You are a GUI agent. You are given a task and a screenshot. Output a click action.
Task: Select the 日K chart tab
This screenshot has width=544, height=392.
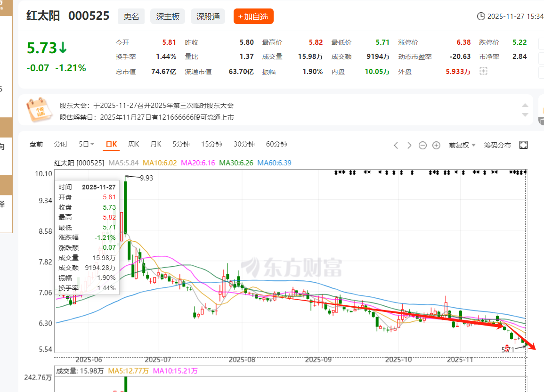[111, 144]
